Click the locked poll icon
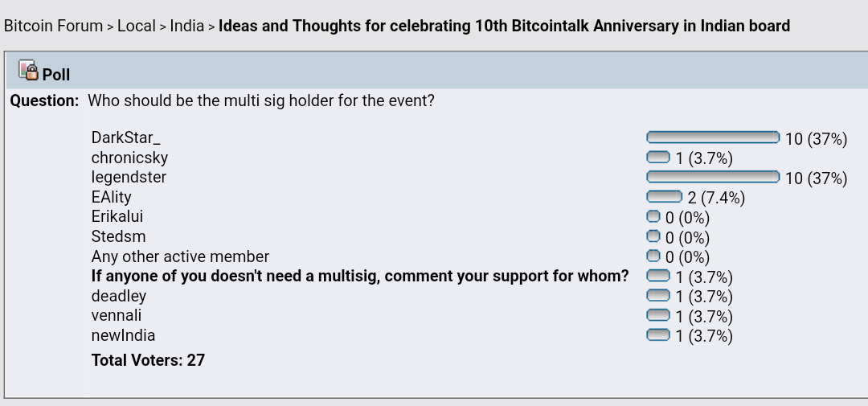The image size is (868, 406). 28,70
